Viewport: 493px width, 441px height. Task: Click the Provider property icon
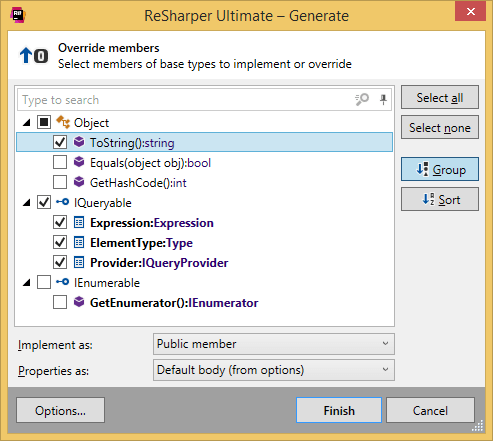79,262
